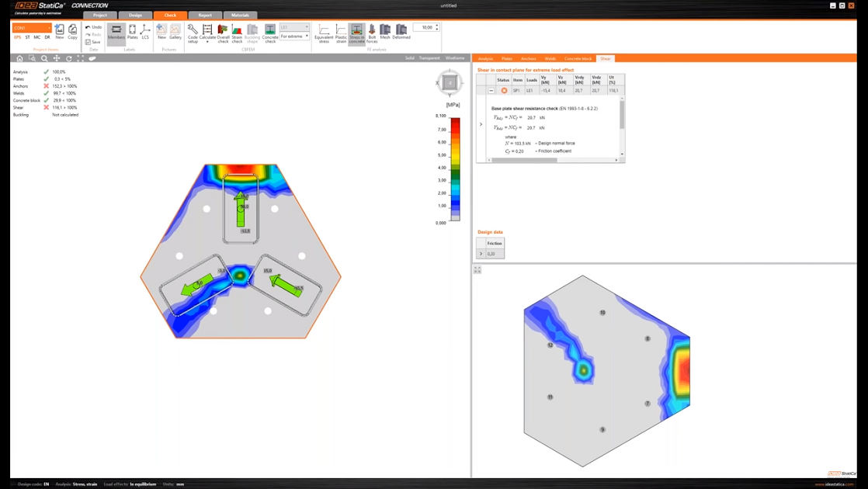Open the Analysis results tab

[x=485, y=58]
